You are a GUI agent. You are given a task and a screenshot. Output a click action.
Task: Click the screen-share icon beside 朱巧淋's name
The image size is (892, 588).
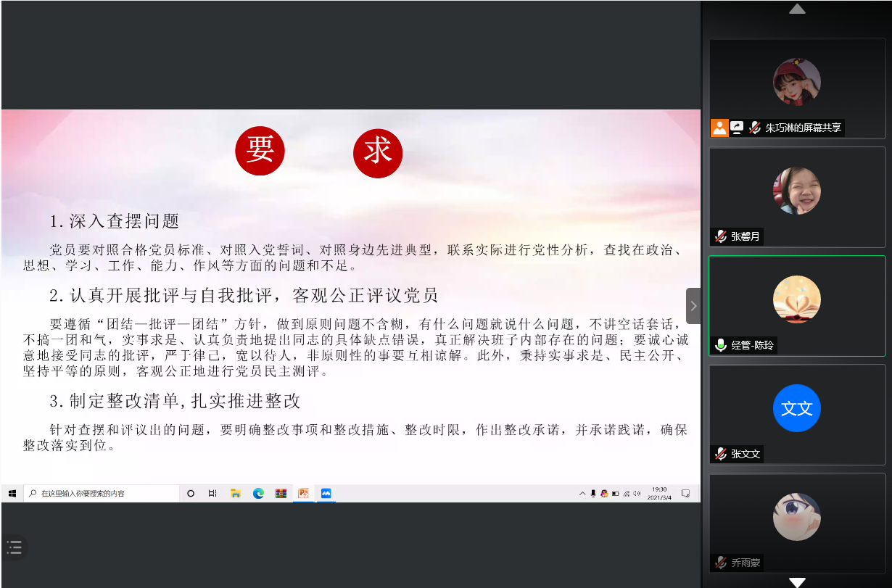(737, 128)
